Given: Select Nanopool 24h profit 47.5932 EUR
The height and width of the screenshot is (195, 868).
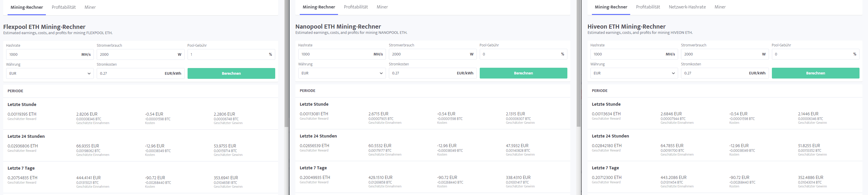Looking at the screenshot, I should point(517,146).
